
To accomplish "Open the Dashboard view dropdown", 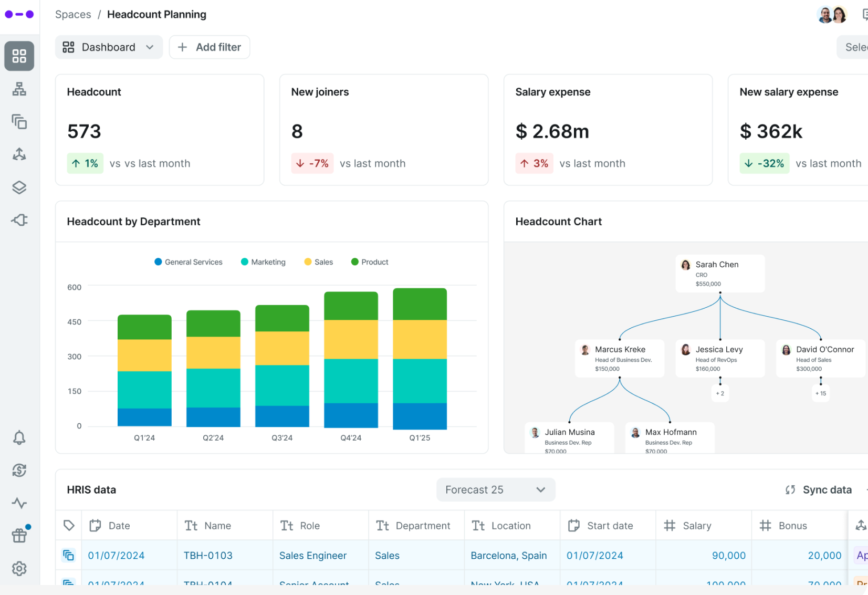I will (109, 47).
